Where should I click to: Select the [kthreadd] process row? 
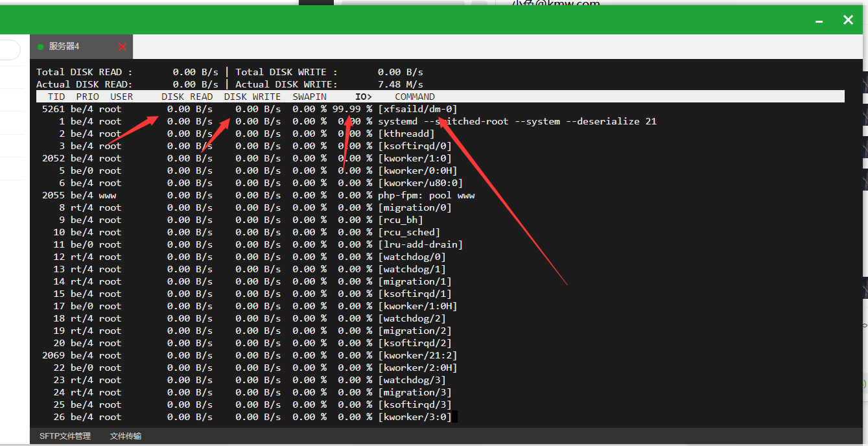pos(441,134)
